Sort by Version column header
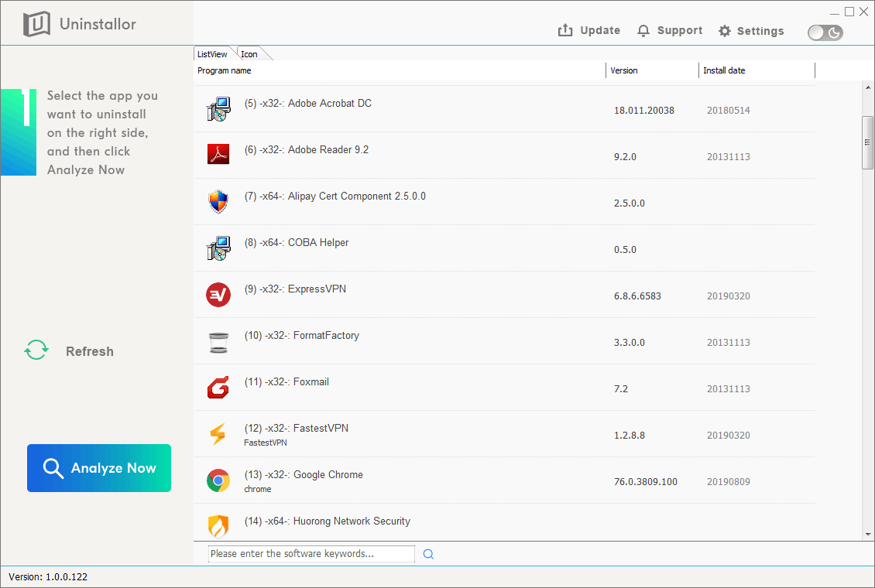Image resolution: width=875 pixels, height=588 pixels. [x=652, y=70]
